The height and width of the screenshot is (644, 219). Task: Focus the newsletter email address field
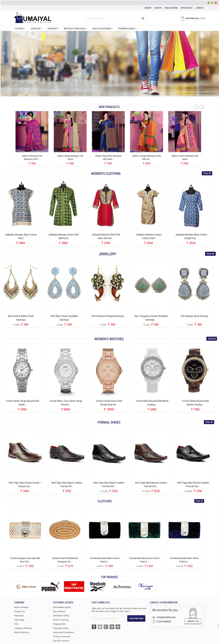pyautogui.click(x=108, y=618)
